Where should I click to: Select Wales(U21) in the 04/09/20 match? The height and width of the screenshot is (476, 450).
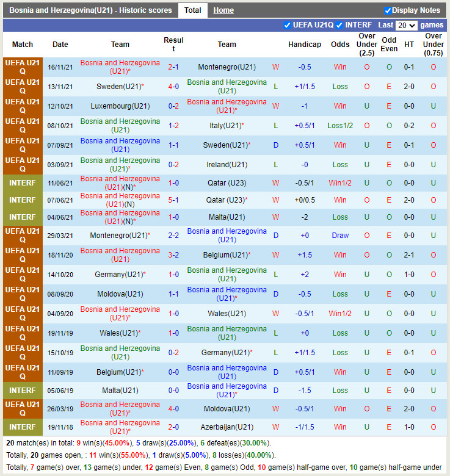227,314
